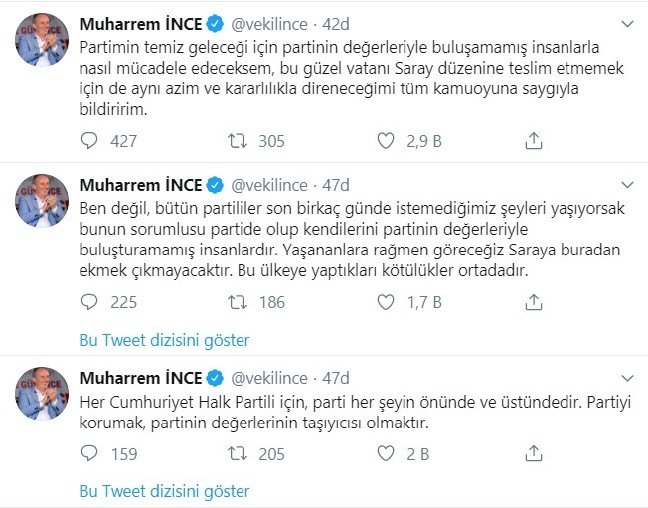Retweet the tweet with 205 retweets
This screenshot has height=508, width=648.
point(238,453)
